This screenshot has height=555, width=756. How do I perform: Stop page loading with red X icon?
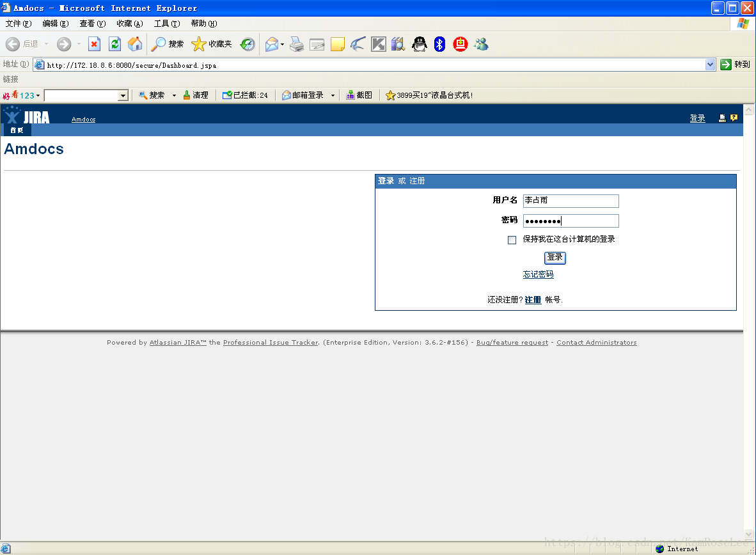[95, 44]
